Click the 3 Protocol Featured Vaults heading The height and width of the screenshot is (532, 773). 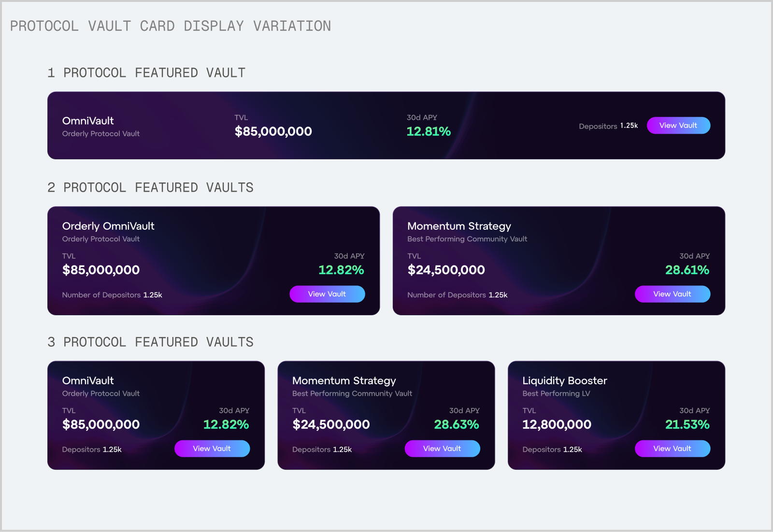150,342
